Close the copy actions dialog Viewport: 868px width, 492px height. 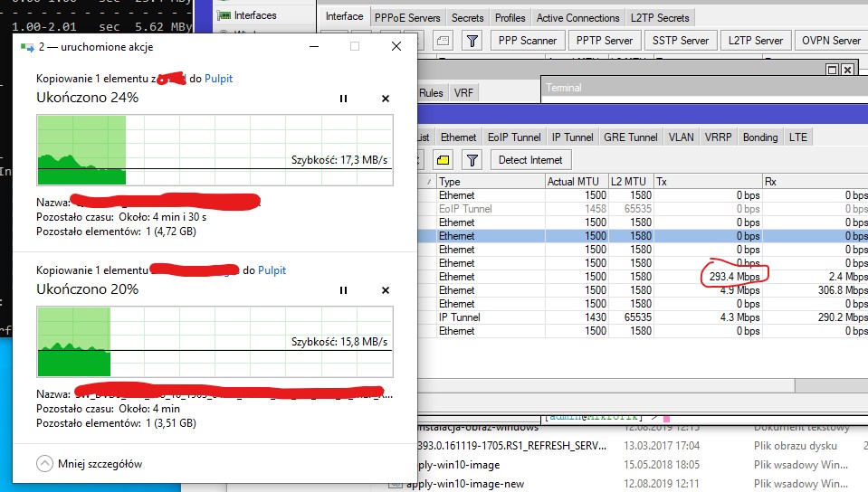coord(396,46)
